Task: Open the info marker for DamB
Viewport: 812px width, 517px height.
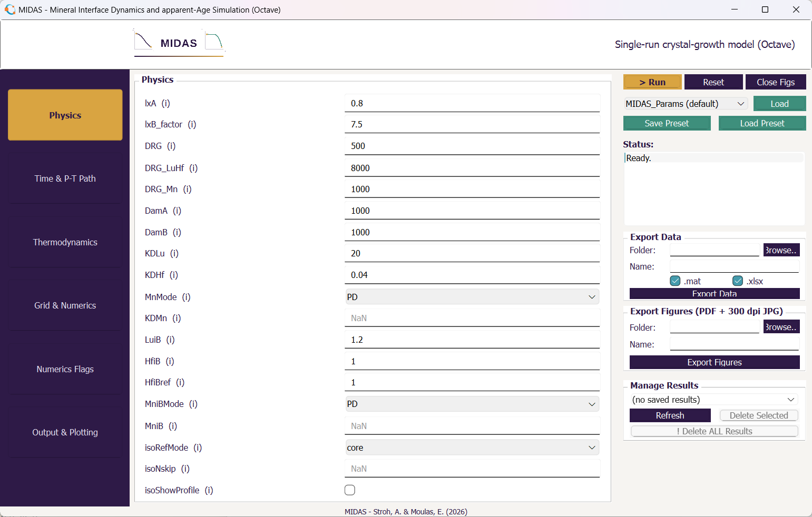Action: 177,232
